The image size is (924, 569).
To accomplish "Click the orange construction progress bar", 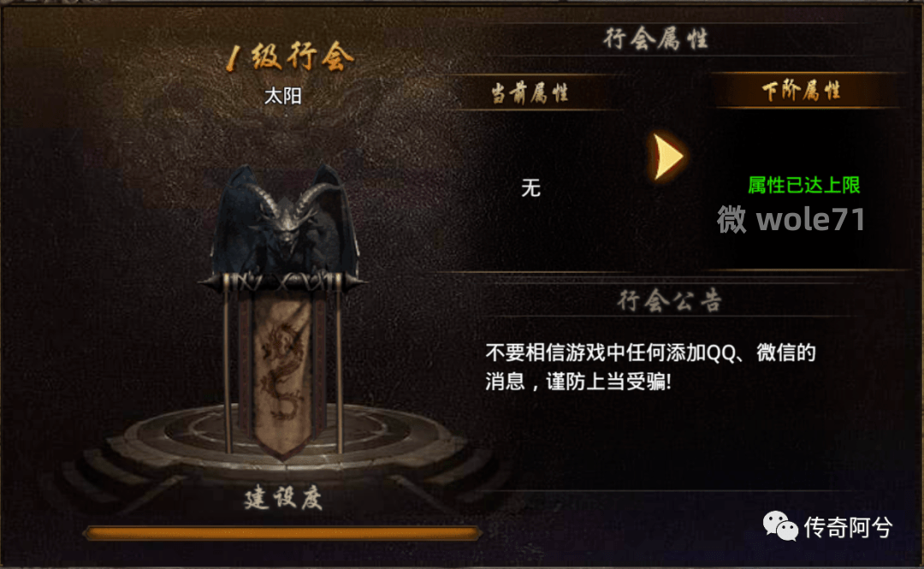I will pos(283,534).
